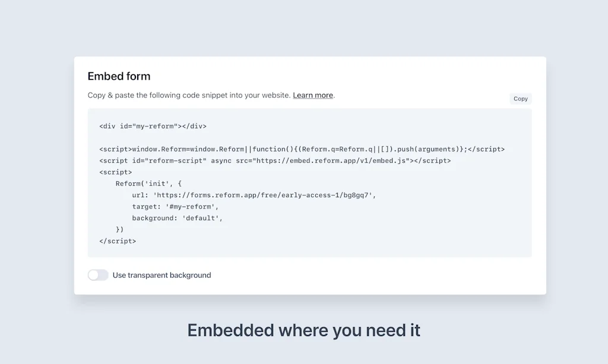Select the window.Reform script line
This screenshot has height=364, width=608.
302,149
